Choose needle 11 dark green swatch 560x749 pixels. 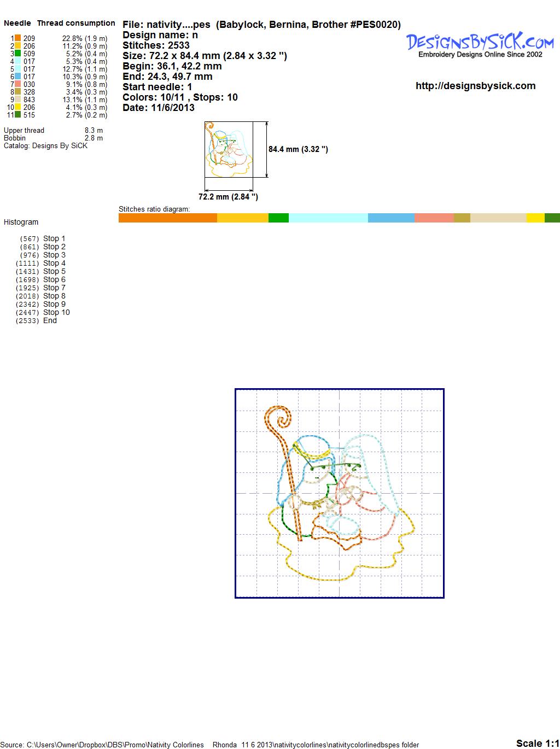[x=18, y=115]
